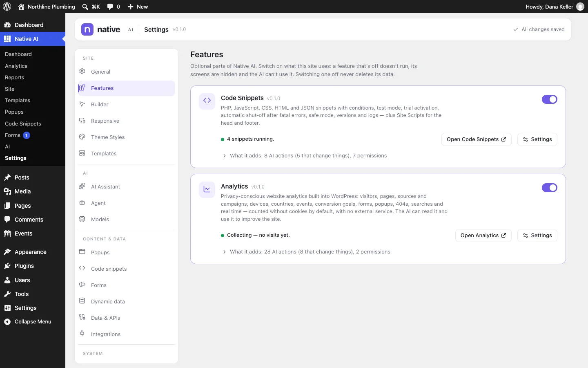Viewport: 588px width, 368px height.
Task: Click the Responsive devices icon
Action: point(82,121)
